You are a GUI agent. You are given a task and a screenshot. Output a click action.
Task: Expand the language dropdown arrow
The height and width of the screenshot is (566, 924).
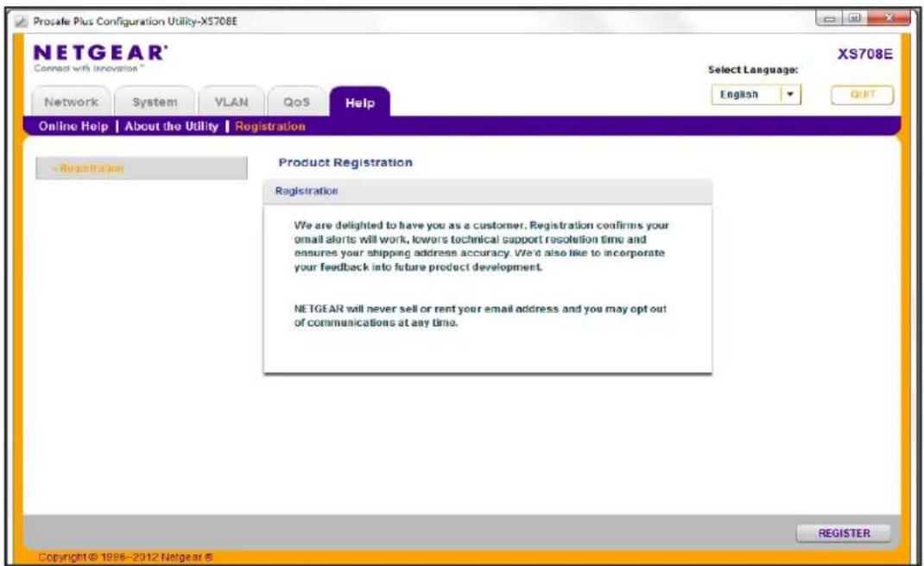point(790,95)
